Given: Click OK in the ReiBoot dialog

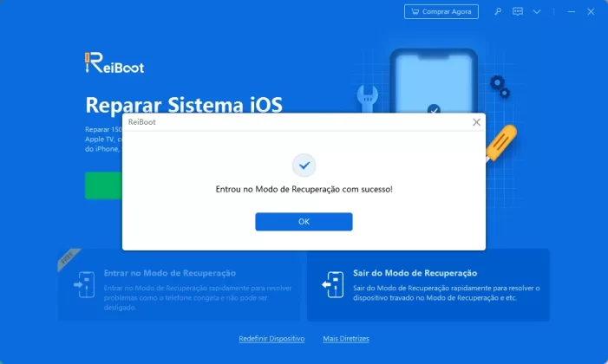Looking at the screenshot, I should click(x=304, y=221).
